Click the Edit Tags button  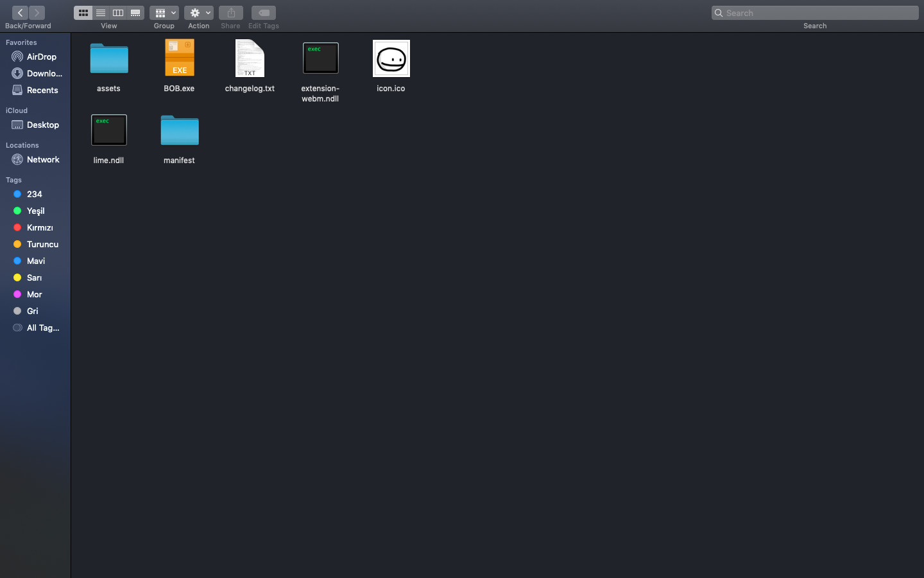tap(264, 13)
